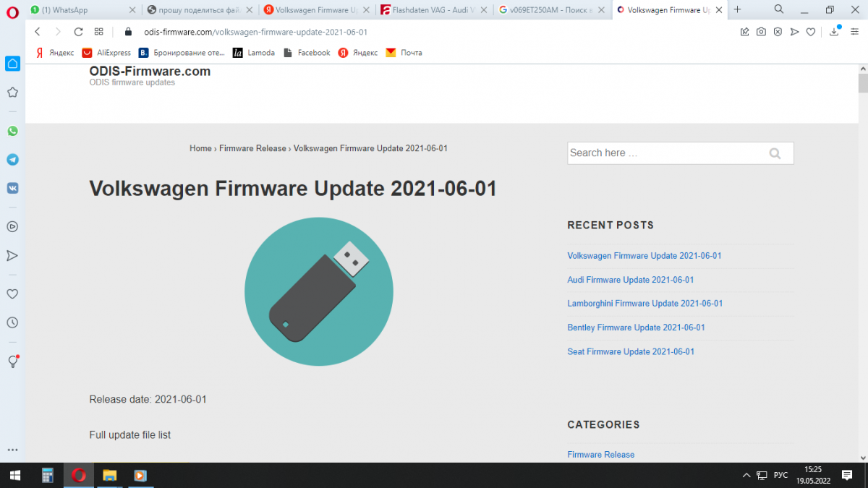Open Firmware Release breadcrumb link

click(252, 148)
